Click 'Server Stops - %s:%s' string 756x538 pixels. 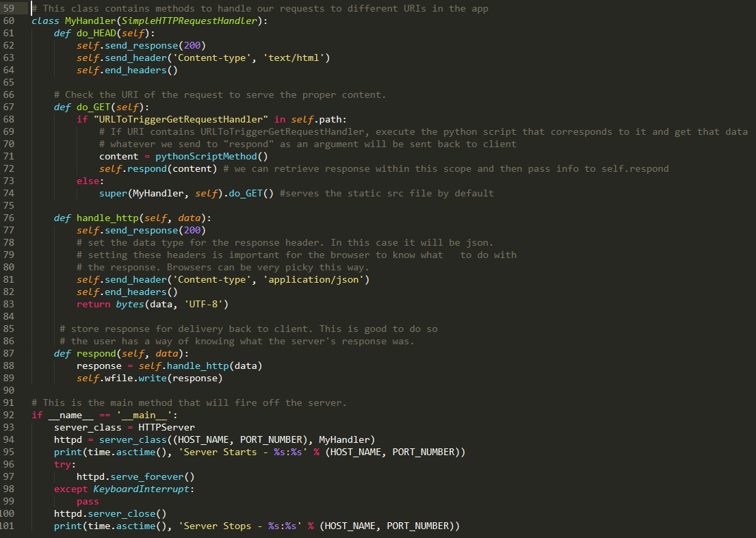click(239, 526)
